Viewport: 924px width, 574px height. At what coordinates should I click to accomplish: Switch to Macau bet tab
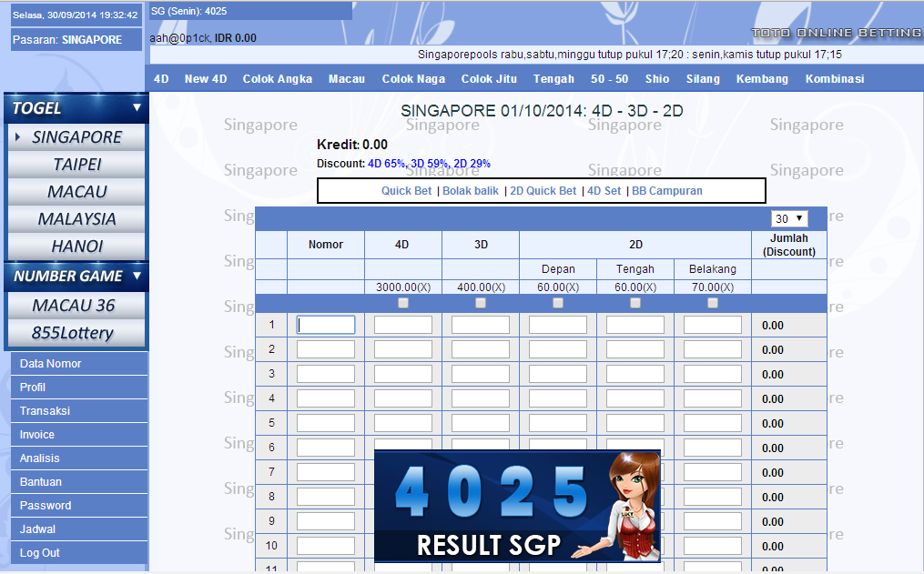click(347, 79)
